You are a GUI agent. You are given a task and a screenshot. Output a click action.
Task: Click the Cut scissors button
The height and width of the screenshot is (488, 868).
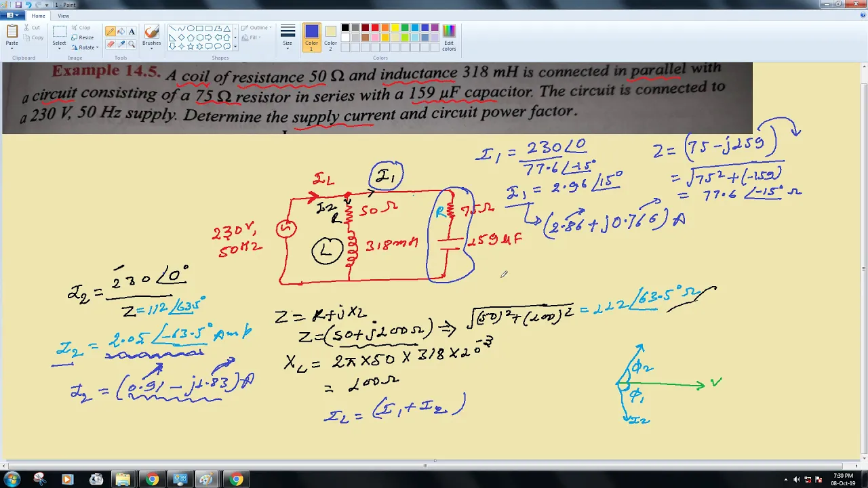tap(32, 28)
